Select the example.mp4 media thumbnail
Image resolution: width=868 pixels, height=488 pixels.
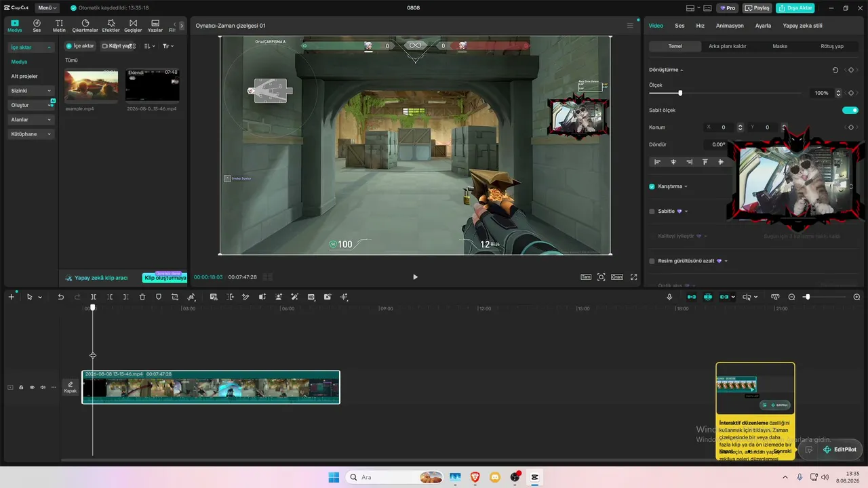point(91,85)
